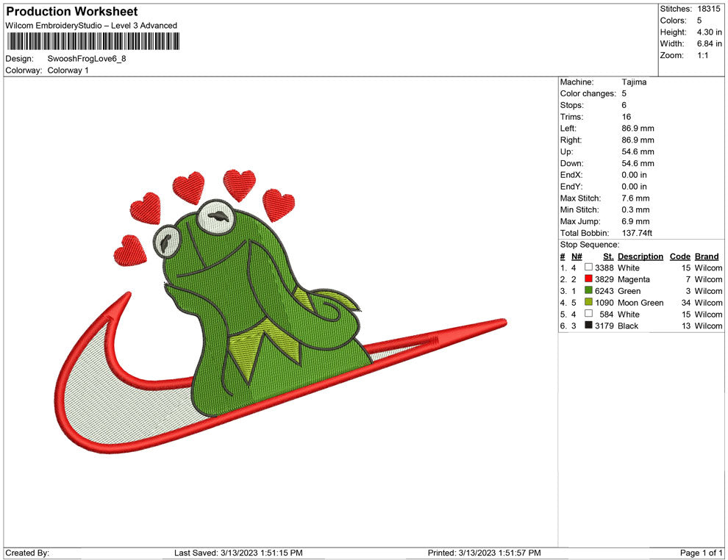Screen dimensions: 728x560
Task: Select the Moon Green description
Action: tap(640, 303)
